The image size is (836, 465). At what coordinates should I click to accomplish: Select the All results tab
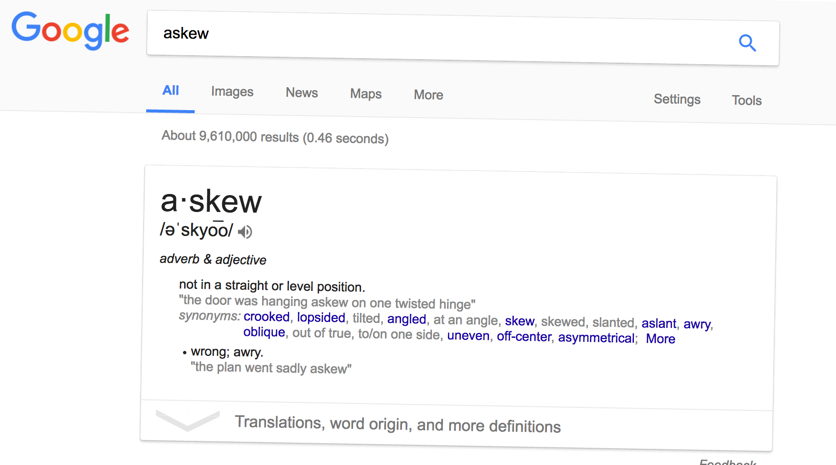click(171, 91)
